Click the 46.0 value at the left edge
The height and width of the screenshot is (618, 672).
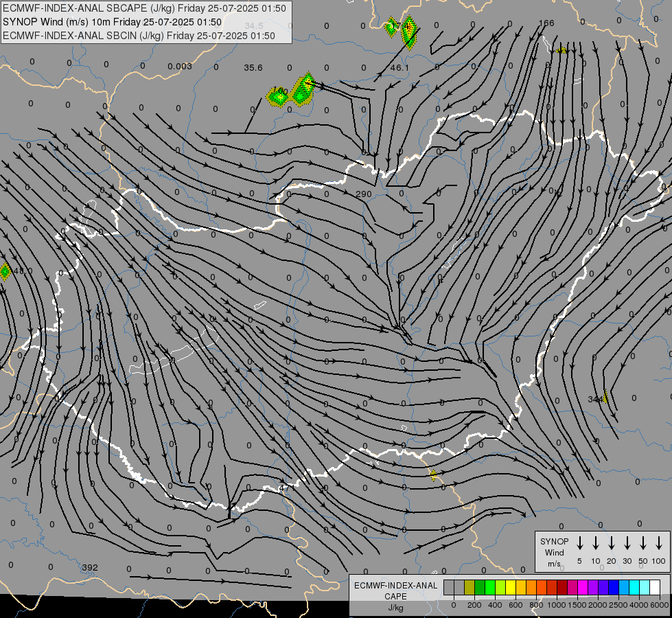[23, 271]
